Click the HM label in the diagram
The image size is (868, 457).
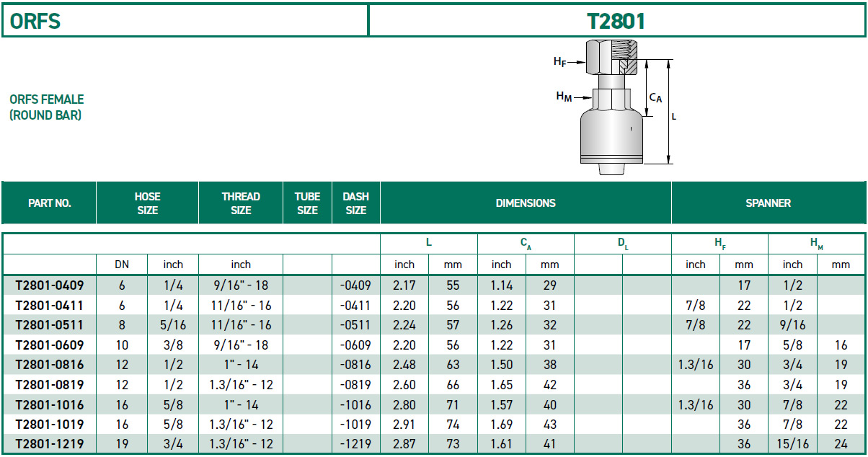564,97
